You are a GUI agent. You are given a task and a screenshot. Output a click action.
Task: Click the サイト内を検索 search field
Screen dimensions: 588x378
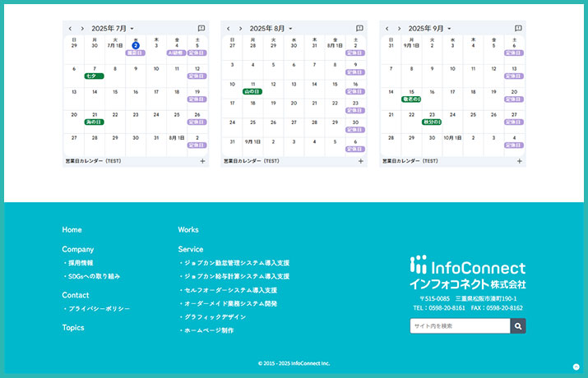point(459,326)
